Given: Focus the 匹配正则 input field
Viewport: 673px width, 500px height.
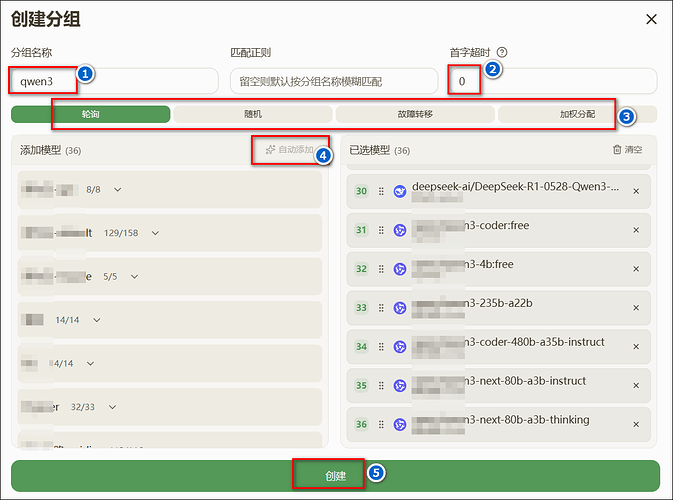Looking at the screenshot, I should [334, 81].
